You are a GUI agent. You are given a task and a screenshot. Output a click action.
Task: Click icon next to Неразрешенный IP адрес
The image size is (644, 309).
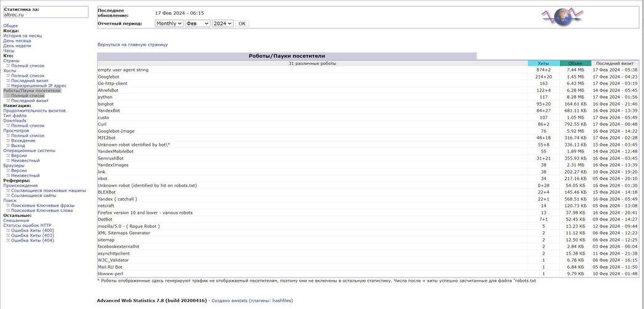[x=7, y=86]
